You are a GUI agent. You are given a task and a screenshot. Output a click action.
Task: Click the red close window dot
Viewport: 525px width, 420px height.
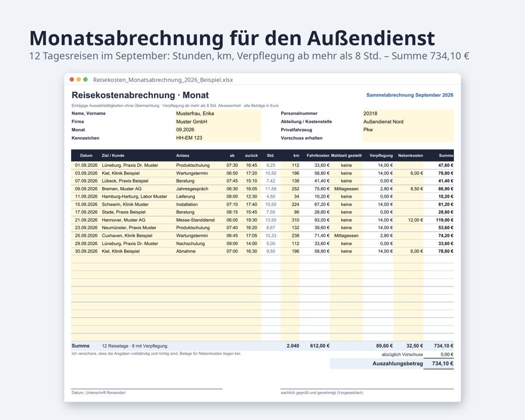pyautogui.click(x=72, y=79)
